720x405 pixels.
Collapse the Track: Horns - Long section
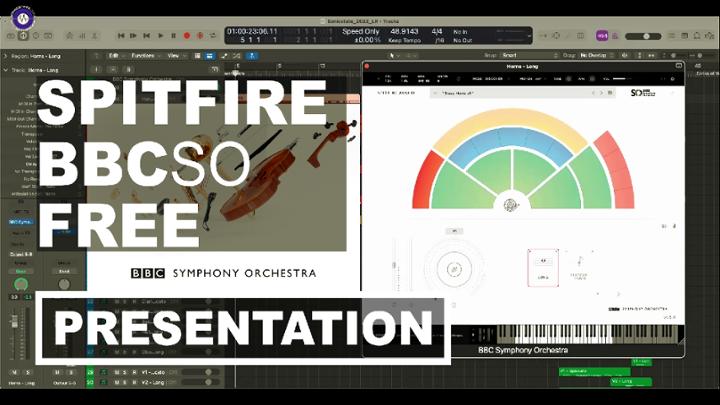pos(6,70)
